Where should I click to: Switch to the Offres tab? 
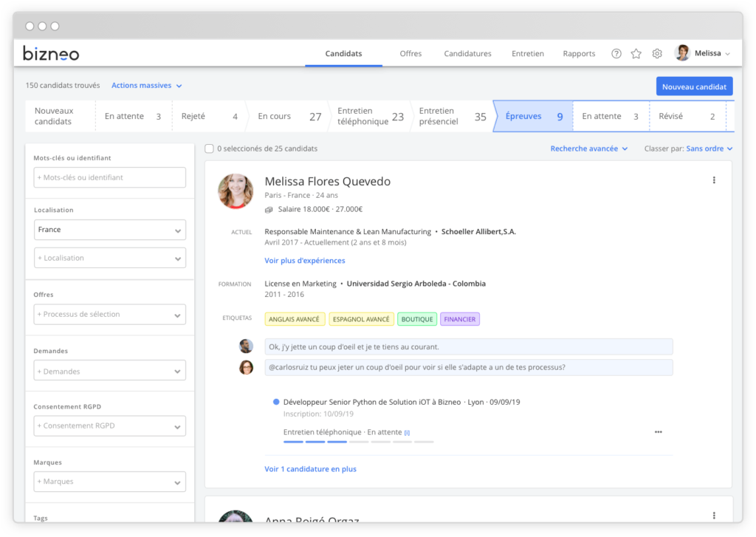pos(410,53)
